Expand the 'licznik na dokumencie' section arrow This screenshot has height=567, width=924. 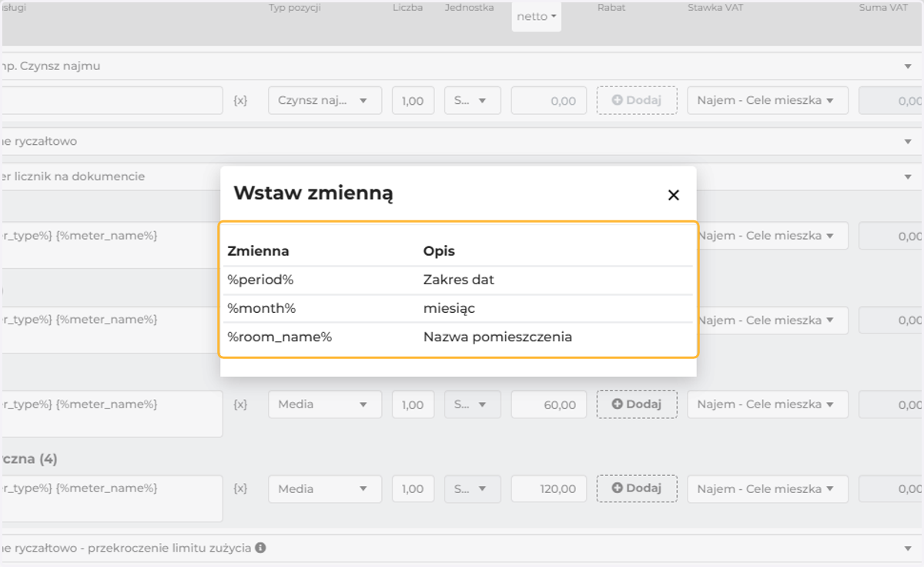click(x=908, y=177)
